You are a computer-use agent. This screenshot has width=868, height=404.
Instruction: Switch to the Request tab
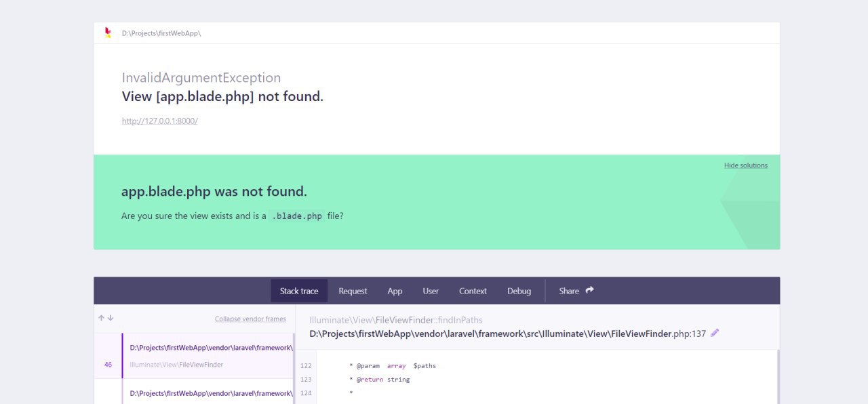pos(353,291)
